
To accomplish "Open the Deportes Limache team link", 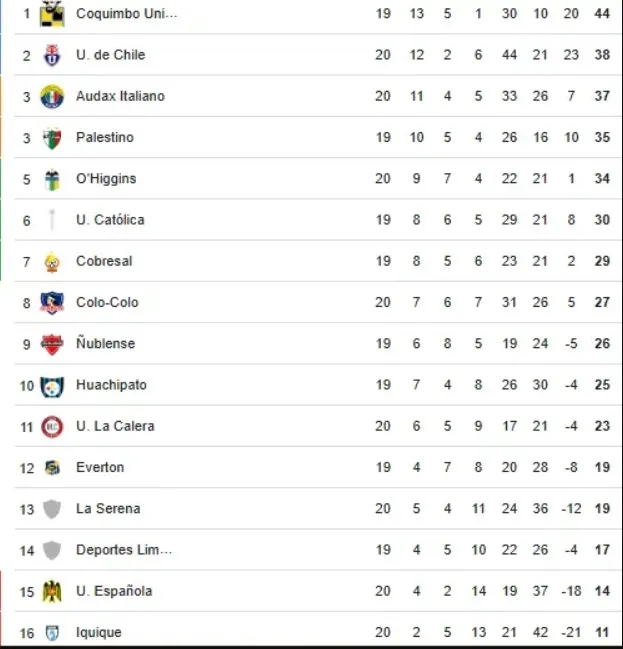I will point(124,550).
